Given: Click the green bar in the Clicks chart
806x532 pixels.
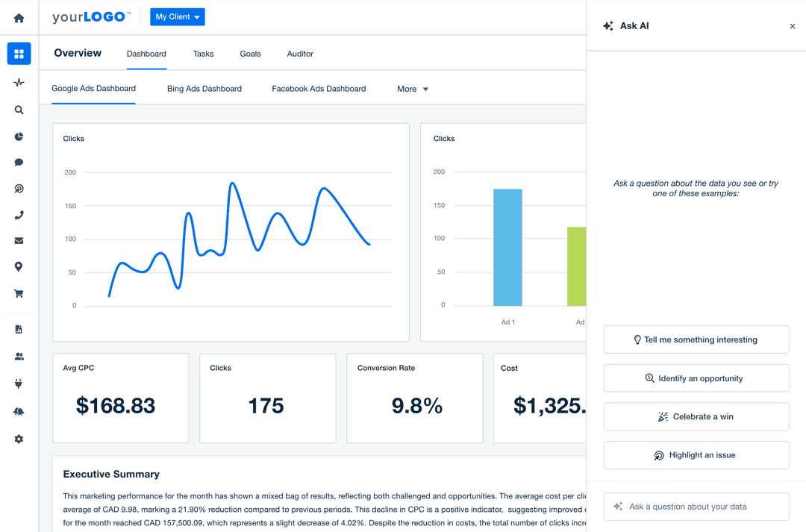Looking at the screenshot, I should tap(576, 266).
